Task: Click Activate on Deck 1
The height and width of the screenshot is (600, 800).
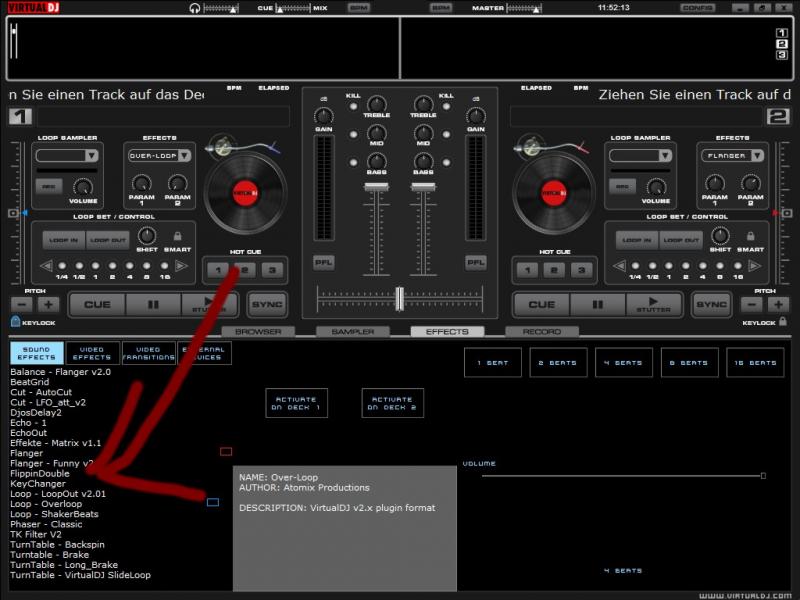Action: click(x=296, y=403)
